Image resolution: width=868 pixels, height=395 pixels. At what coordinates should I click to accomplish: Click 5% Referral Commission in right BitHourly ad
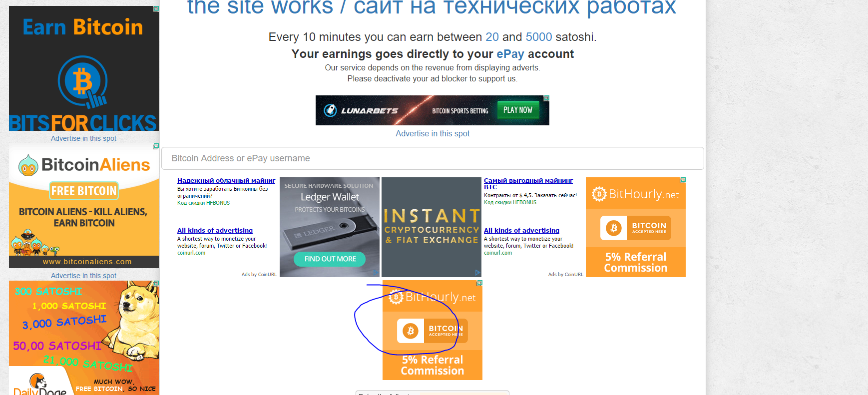636,262
